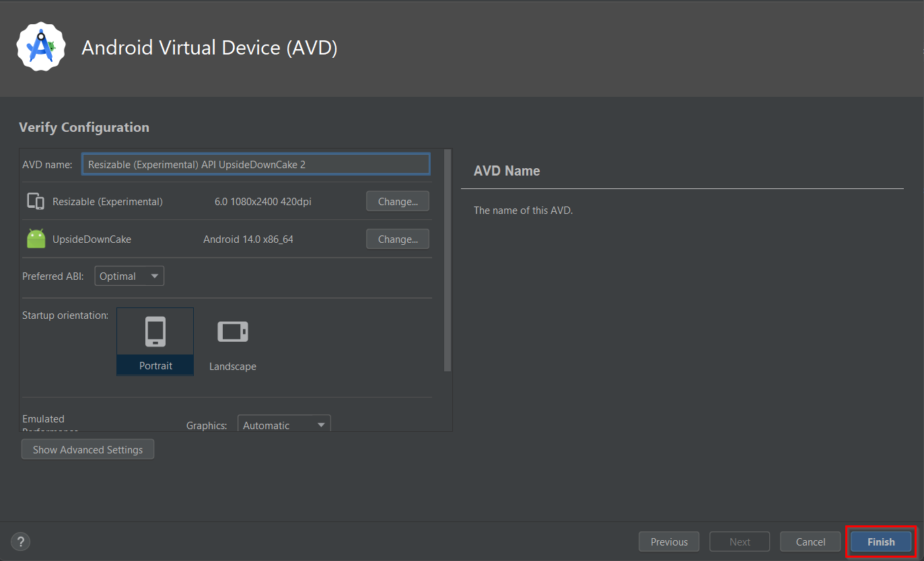Open help with the question mark icon
This screenshot has width=924, height=561.
20,541
